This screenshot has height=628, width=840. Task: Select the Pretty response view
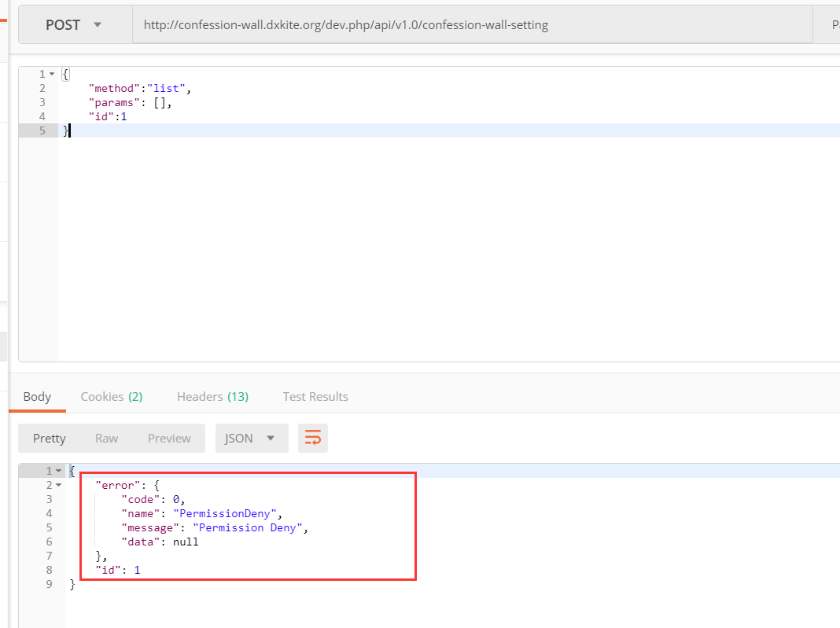click(x=50, y=439)
